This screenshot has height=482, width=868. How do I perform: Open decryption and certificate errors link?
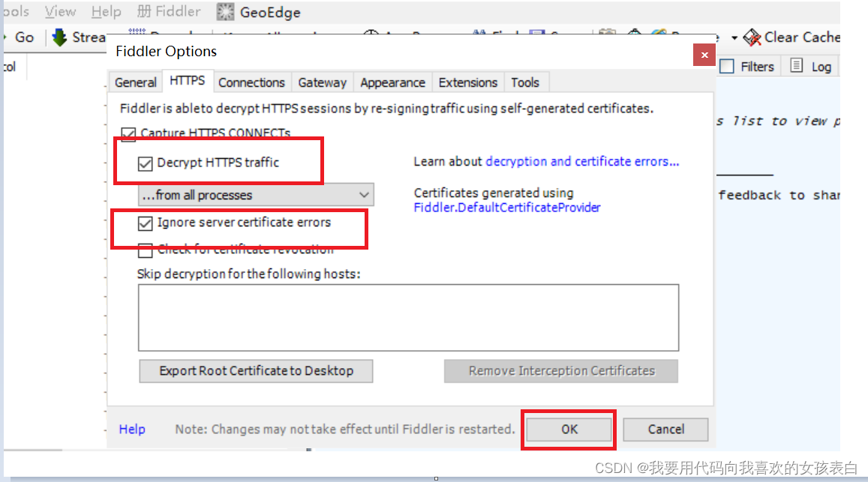tap(582, 162)
